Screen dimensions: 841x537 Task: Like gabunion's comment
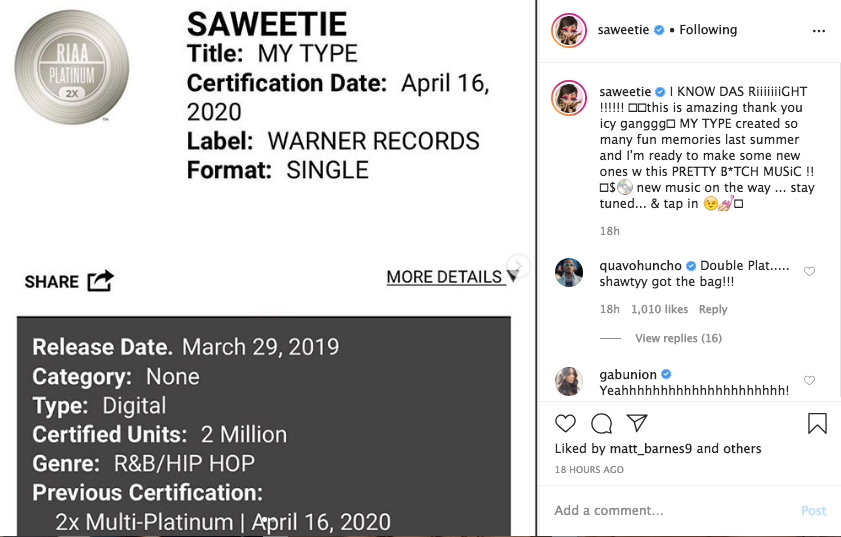[810, 381]
